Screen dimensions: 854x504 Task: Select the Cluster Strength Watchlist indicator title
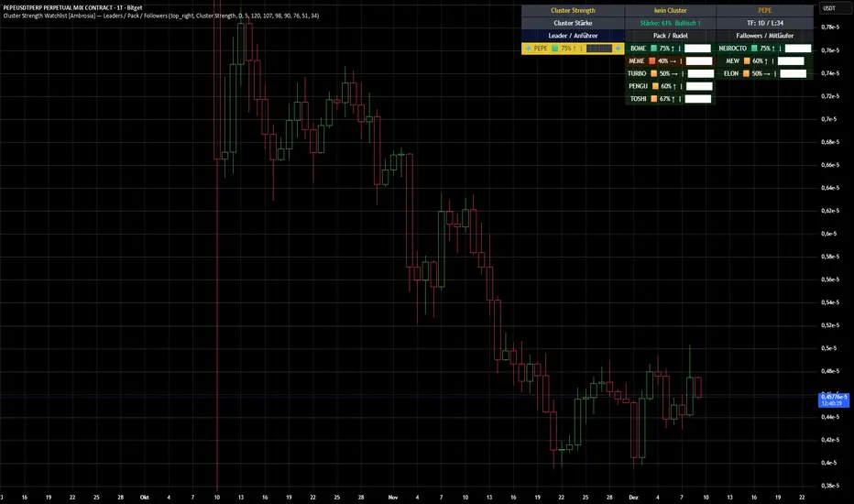(92, 16)
